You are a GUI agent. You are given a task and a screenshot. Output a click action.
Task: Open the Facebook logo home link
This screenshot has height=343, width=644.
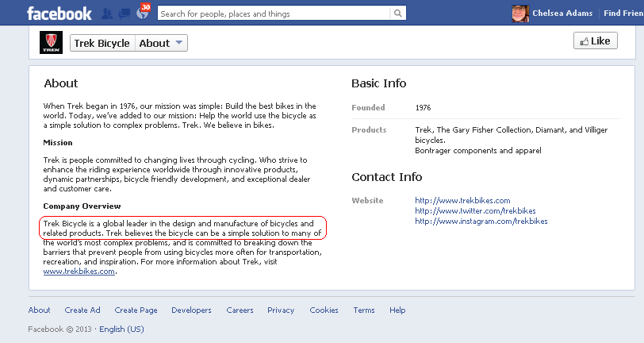coord(59,13)
